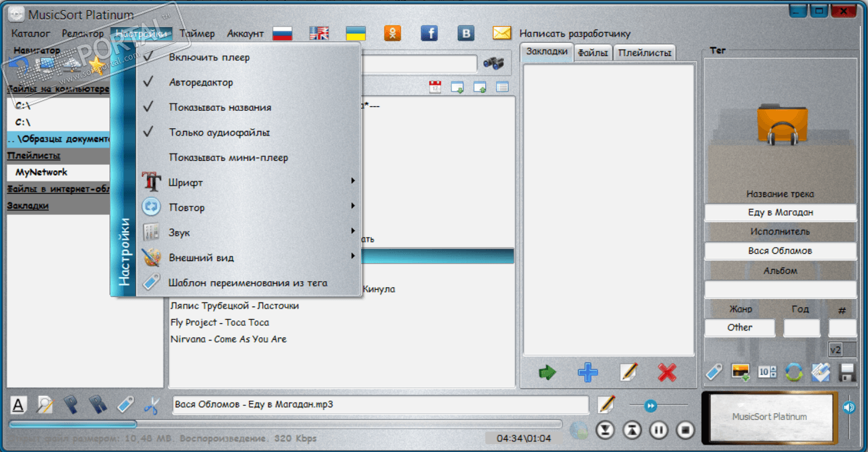
Task: Click the stepper on the number 10 box
Action: 774,372
